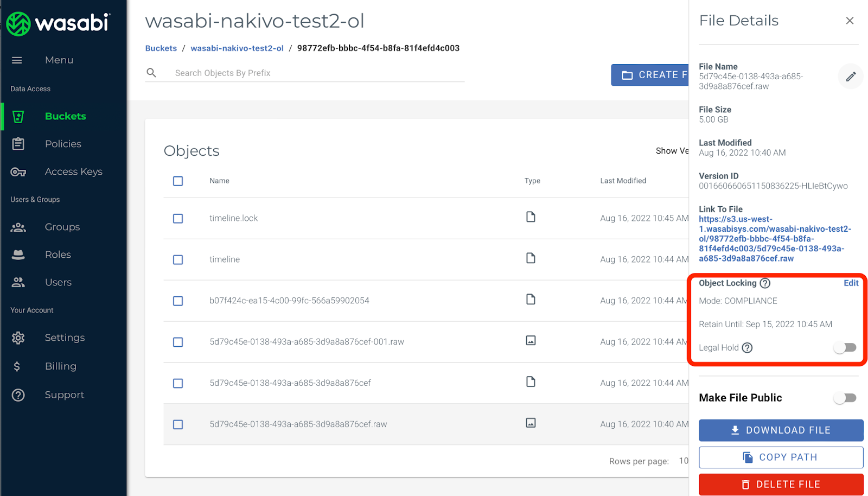Turn on Make File Public switch
The image size is (868, 496).
[x=845, y=398]
